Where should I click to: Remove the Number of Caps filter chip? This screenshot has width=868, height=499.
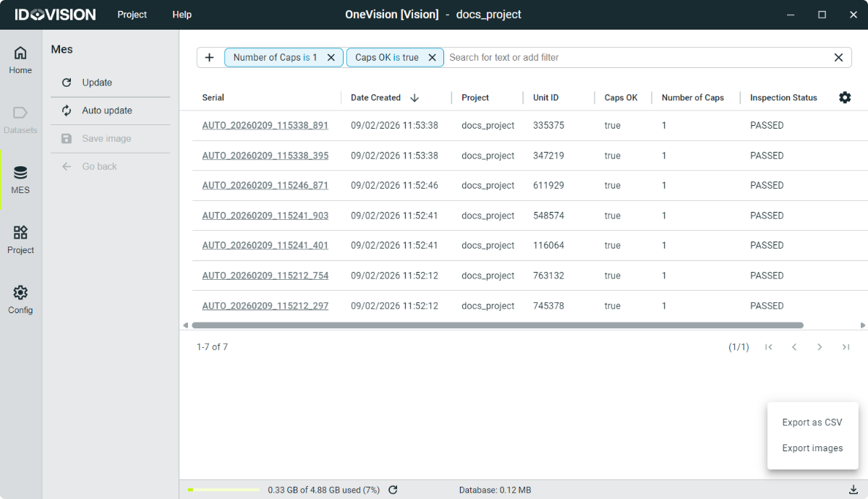tap(331, 58)
